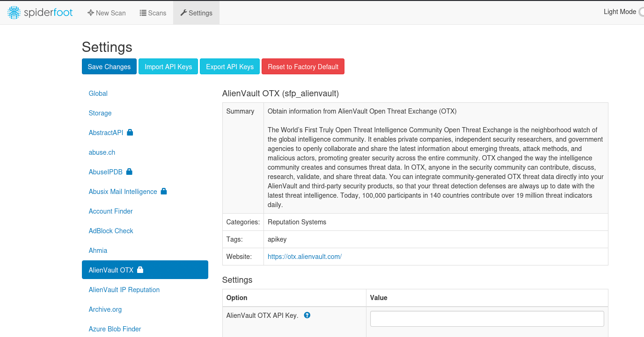Viewport: 644px width, 337px height.
Task: Click the AlienVault OTX (sfp_alienvault) heading
Action: tap(280, 93)
